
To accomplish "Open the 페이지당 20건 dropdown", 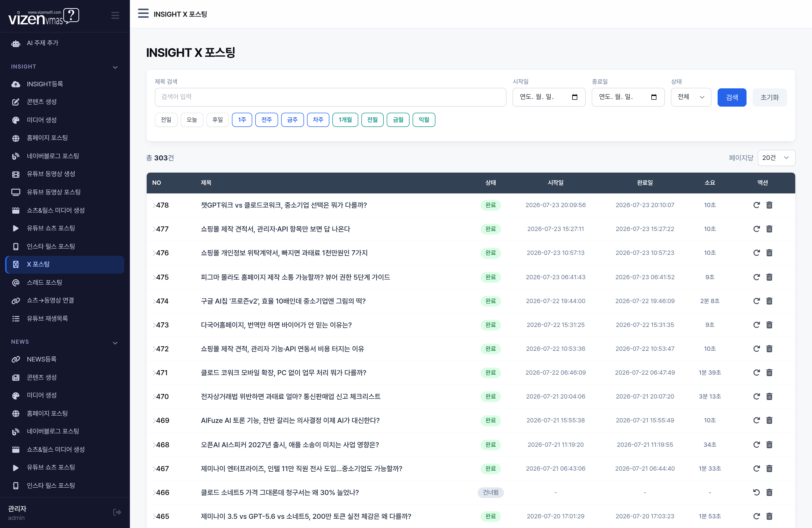I will click(776, 158).
